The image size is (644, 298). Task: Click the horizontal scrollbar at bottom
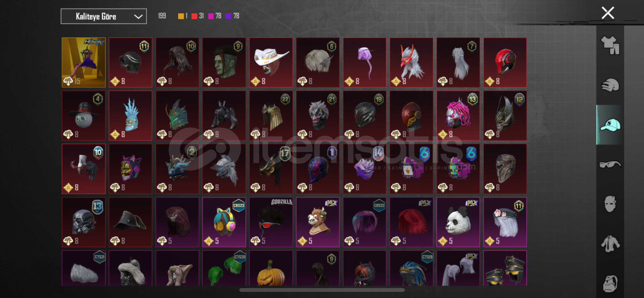click(x=322, y=290)
